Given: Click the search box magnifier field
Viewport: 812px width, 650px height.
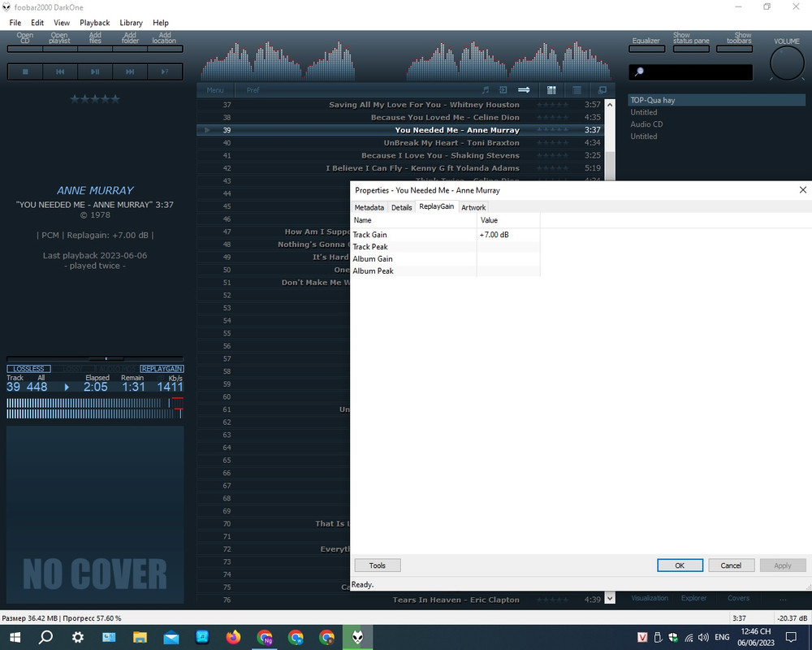Looking at the screenshot, I should click(690, 72).
